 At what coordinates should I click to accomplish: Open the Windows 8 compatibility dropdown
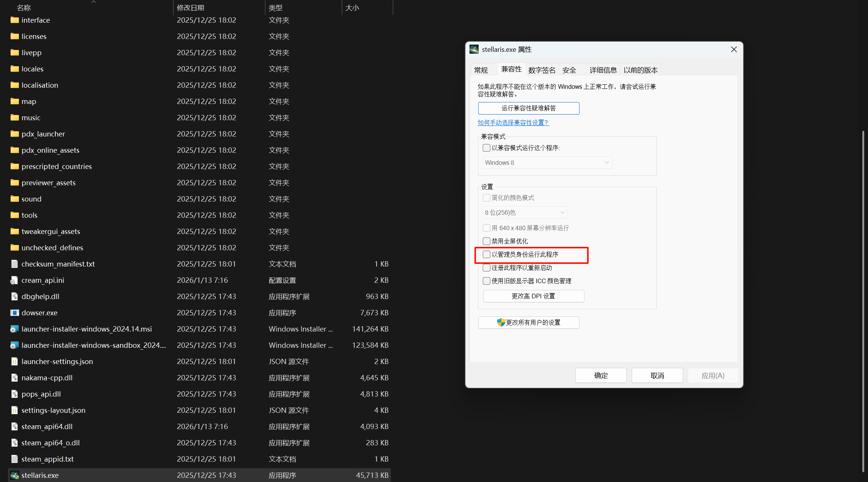coord(547,163)
